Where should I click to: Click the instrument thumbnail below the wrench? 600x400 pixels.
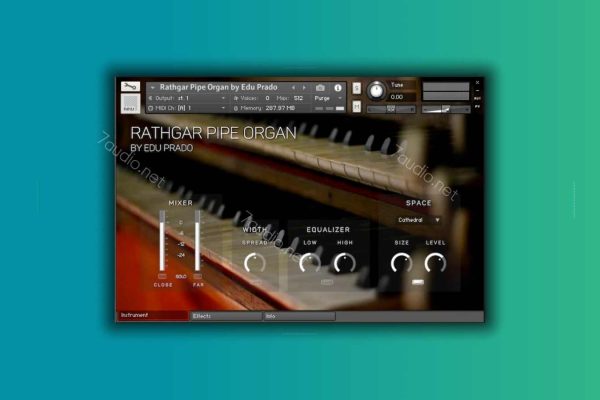tap(130, 103)
